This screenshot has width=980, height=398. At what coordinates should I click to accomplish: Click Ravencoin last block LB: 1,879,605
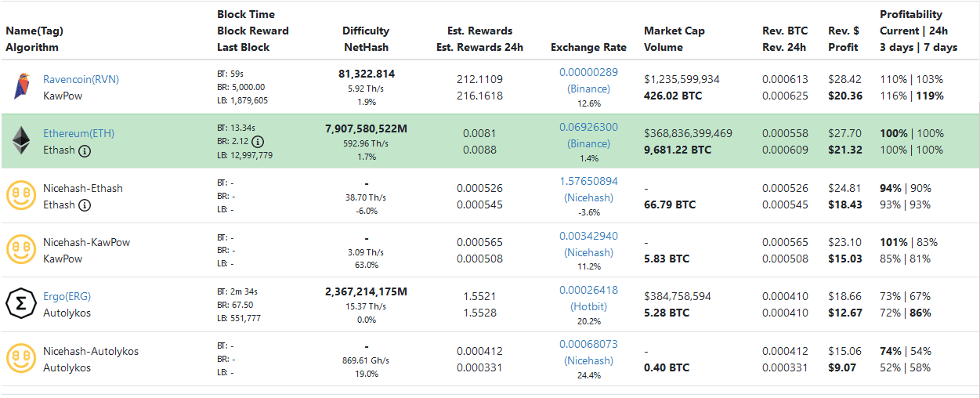[242, 100]
